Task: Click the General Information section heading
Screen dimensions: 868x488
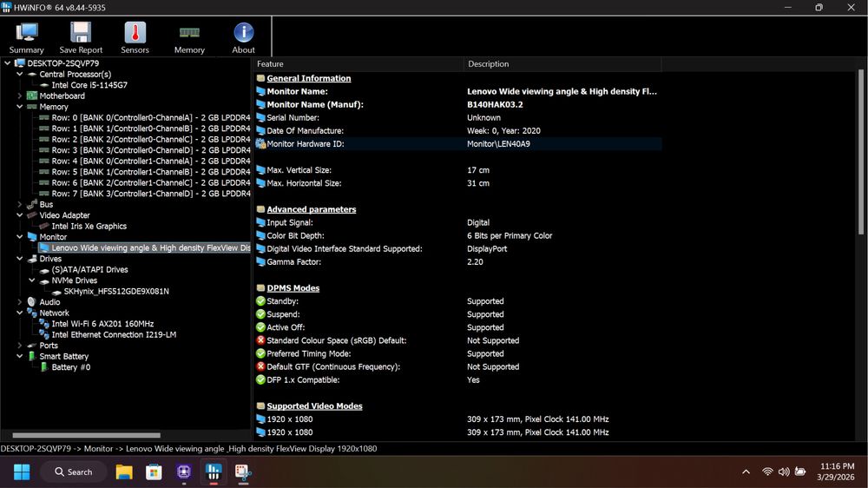Action: click(x=309, y=78)
